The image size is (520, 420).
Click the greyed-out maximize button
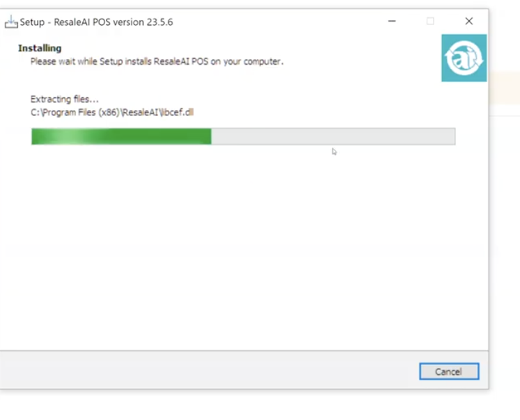[430, 21]
